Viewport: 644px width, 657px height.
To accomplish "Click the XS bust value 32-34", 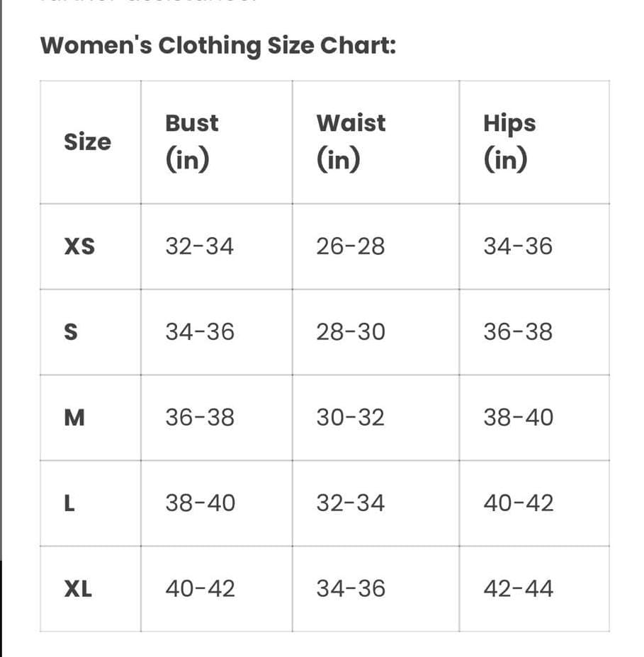I will pyautogui.click(x=199, y=247).
